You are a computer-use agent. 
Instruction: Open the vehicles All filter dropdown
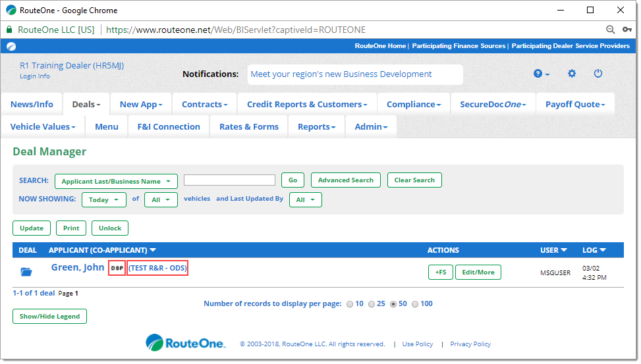pos(161,199)
